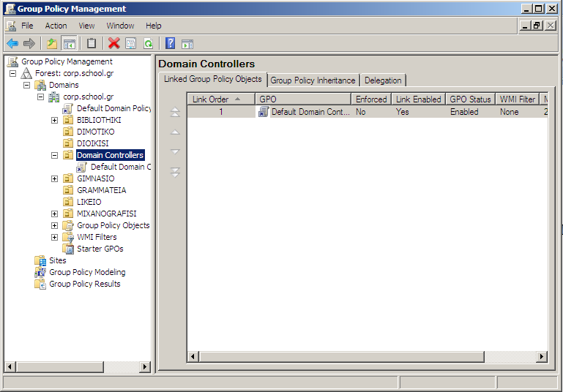This screenshot has width=563, height=392.
Task: Collapse the Domain Controllers node
Action: (55, 156)
